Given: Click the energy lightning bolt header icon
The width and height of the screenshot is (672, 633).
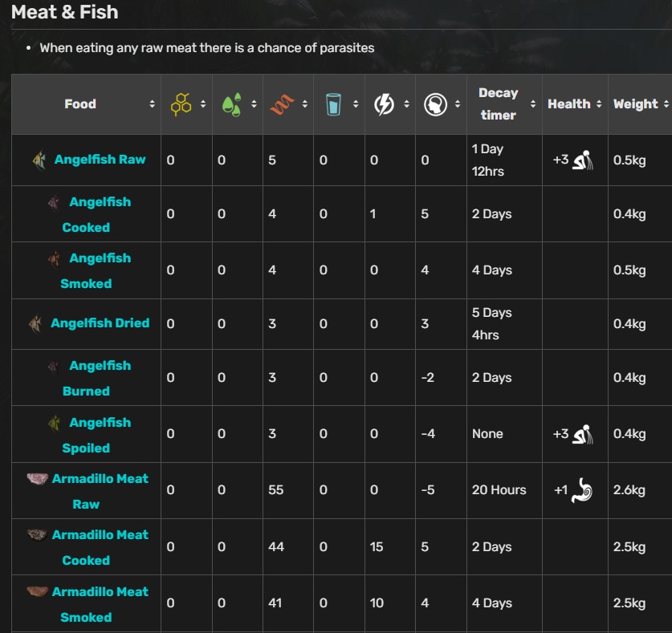Looking at the screenshot, I should tap(384, 103).
